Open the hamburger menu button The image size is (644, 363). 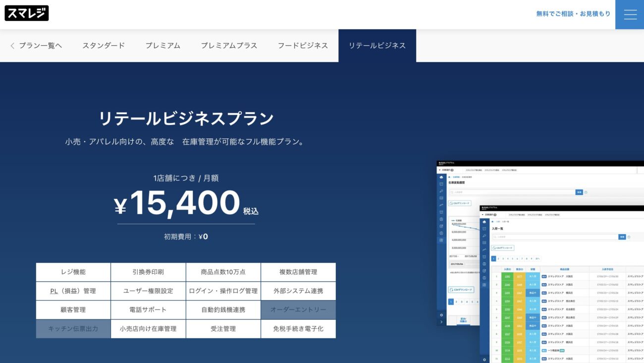630,14
